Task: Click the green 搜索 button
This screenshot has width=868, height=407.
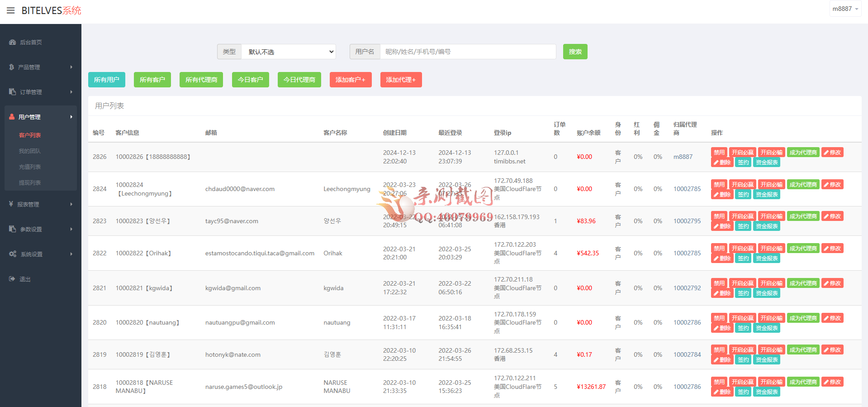Action: coord(575,52)
